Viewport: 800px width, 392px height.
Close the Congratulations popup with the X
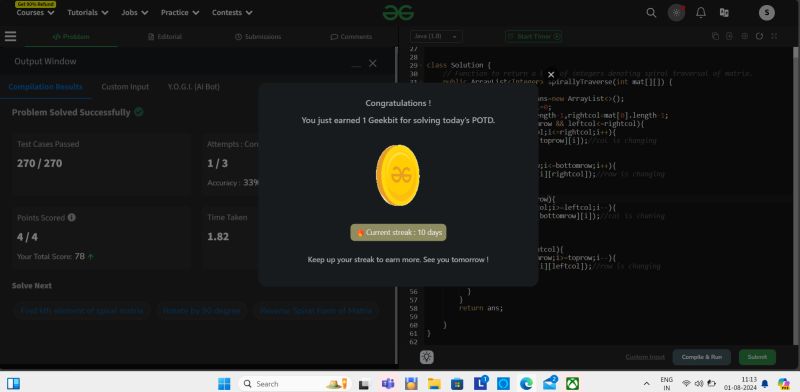pos(551,75)
